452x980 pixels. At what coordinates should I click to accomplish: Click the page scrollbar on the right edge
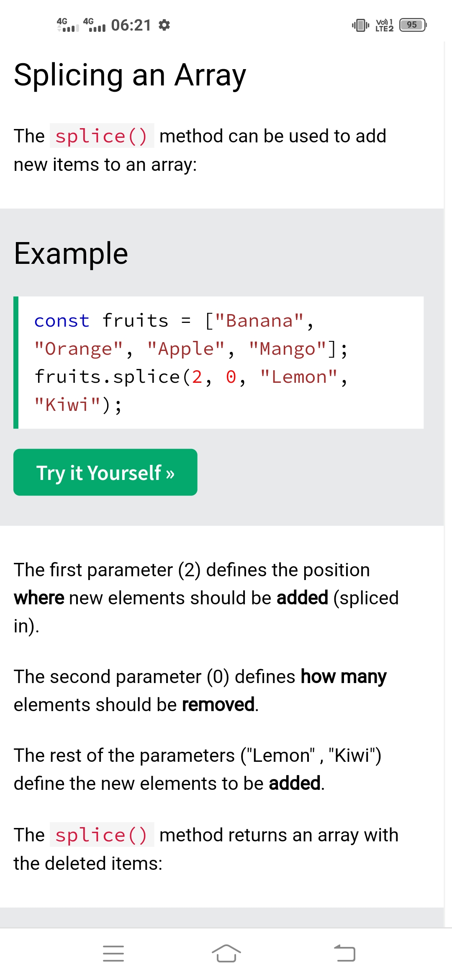point(447,461)
